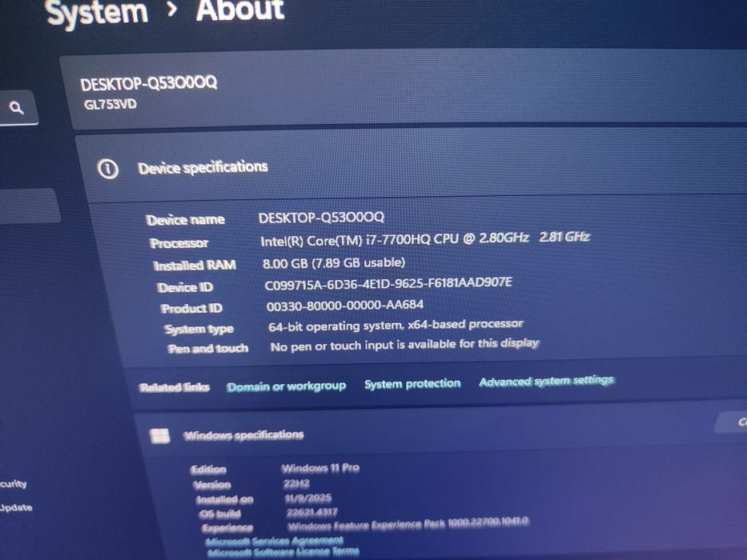Select the Intel Core i7-7700HQ processor value
Screen dimensions: 747x560
pos(425,239)
